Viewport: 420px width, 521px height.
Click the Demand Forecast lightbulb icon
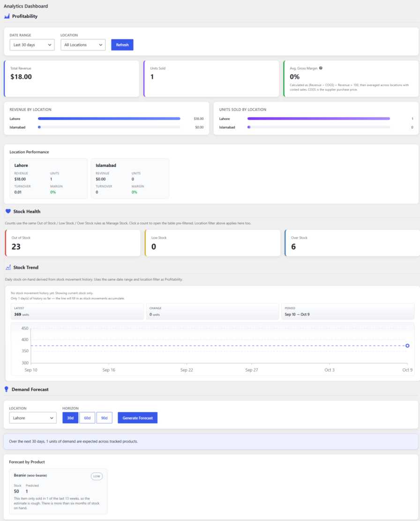tap(6, 389)
